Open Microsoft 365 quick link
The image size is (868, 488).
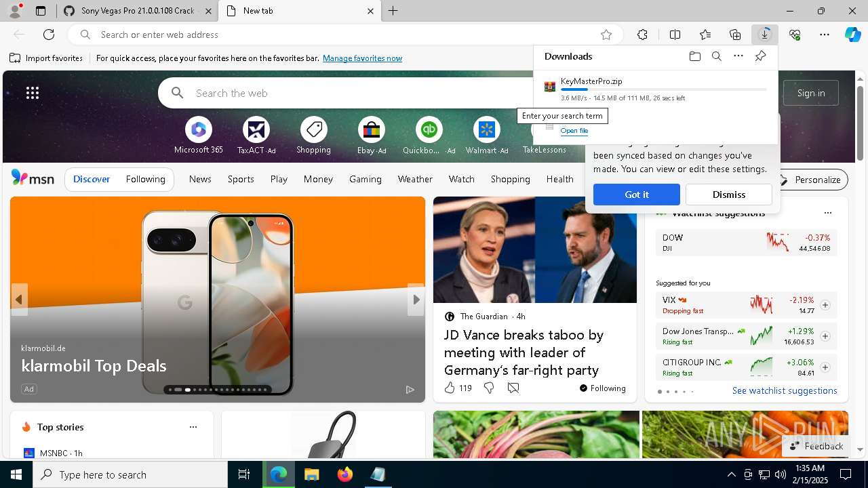pyautogui.click(x=198, y=136)
